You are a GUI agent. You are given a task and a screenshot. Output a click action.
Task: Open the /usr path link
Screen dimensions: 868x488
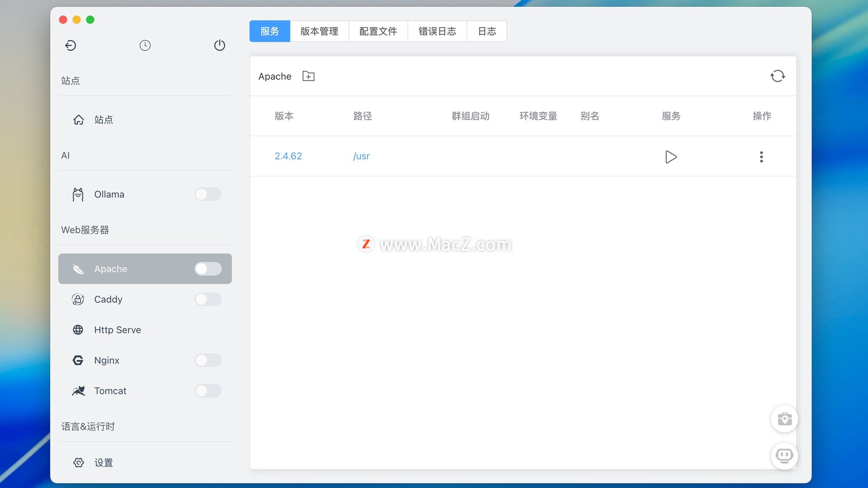click(x=361, y=156)
